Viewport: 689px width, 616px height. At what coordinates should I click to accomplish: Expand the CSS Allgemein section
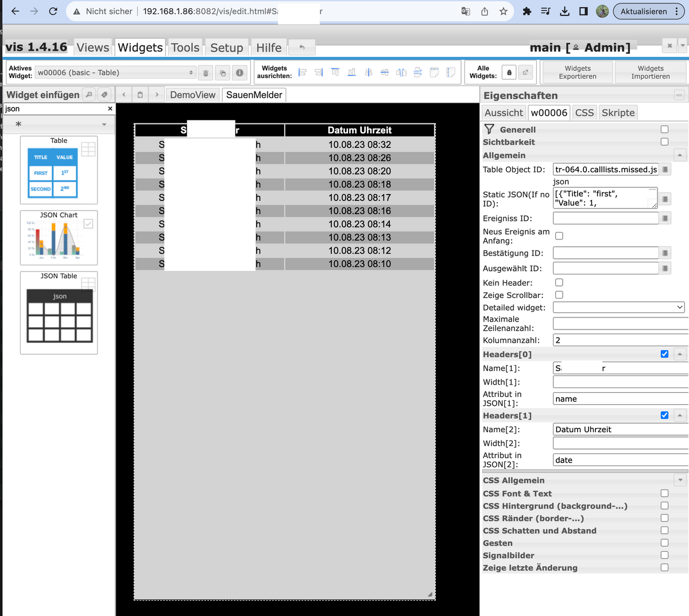pos(680,480)
